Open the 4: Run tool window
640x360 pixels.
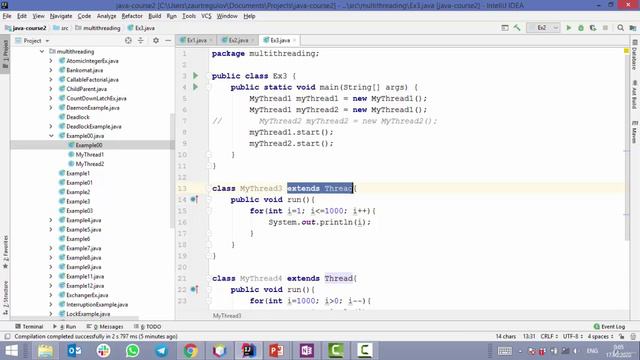tap(64, 327)
